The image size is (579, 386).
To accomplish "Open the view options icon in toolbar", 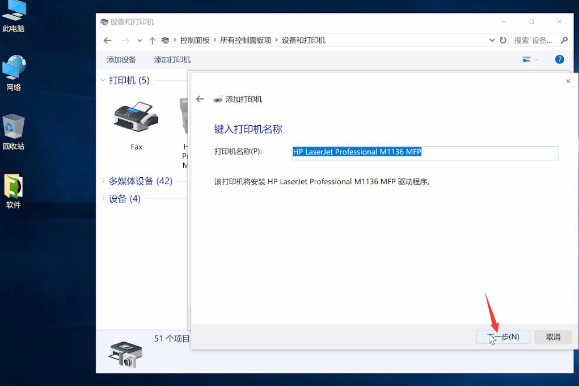I will (x=527, y=59).
